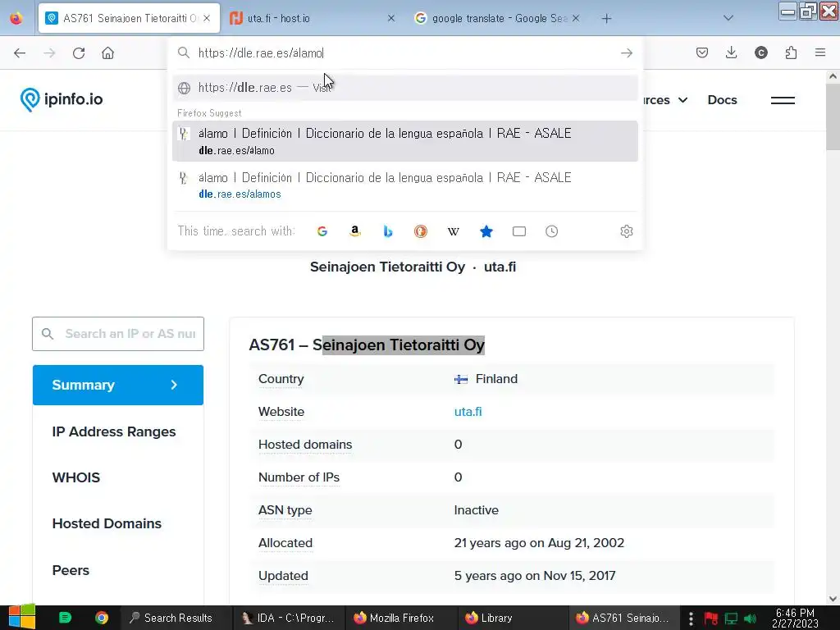Click the Go arrow in address bar

pyautogui.click(x=626, y=53)
